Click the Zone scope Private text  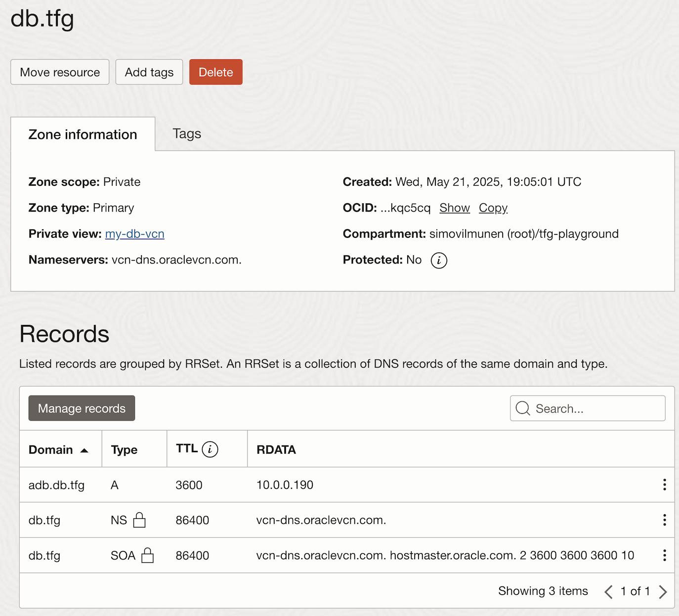click(122, 182)
